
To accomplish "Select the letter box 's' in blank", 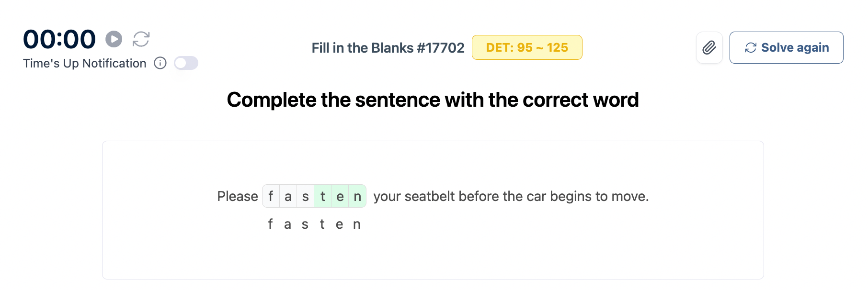I will [x=306, y=196].
